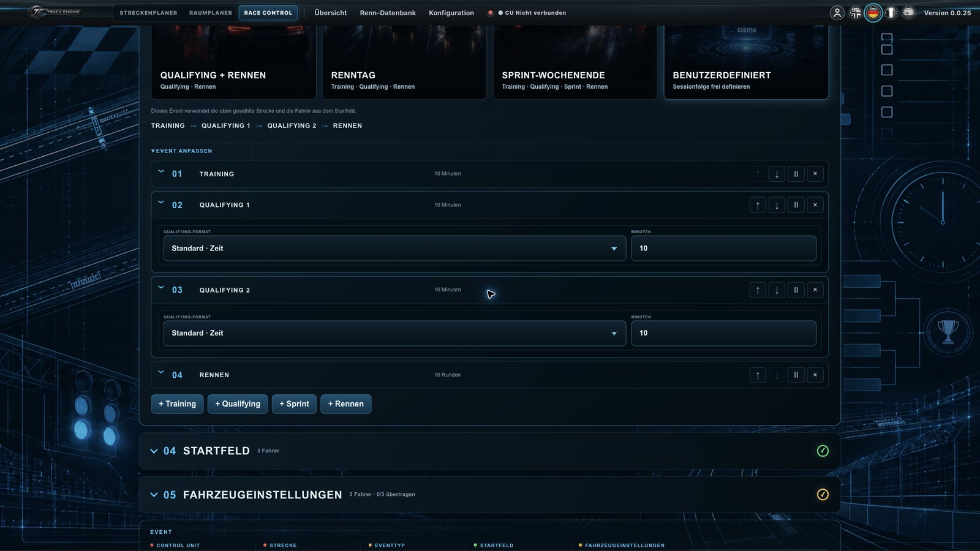Select the German flag language icon
This screenshot has height=551, width=980.
point(873,13)
